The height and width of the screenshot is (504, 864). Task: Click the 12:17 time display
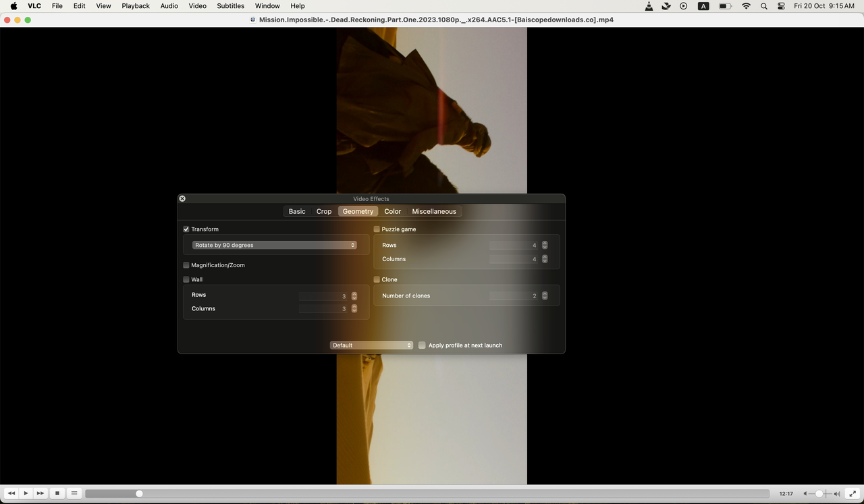click(787, 493)
